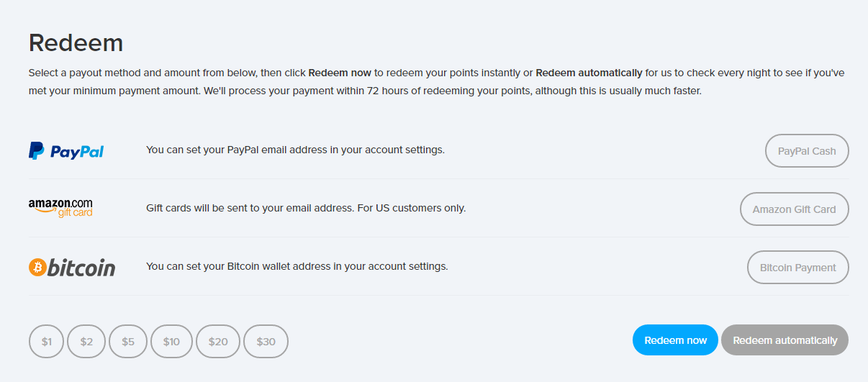Pick the $5 redemption amount
868x382 pixels.
[128, 342]
